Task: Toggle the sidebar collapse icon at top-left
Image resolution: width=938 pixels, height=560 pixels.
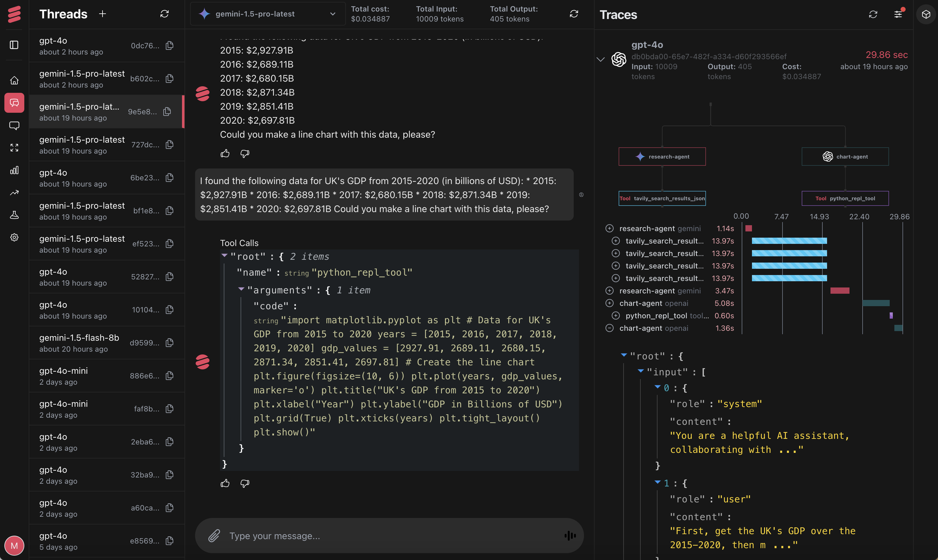Action: 14,45
